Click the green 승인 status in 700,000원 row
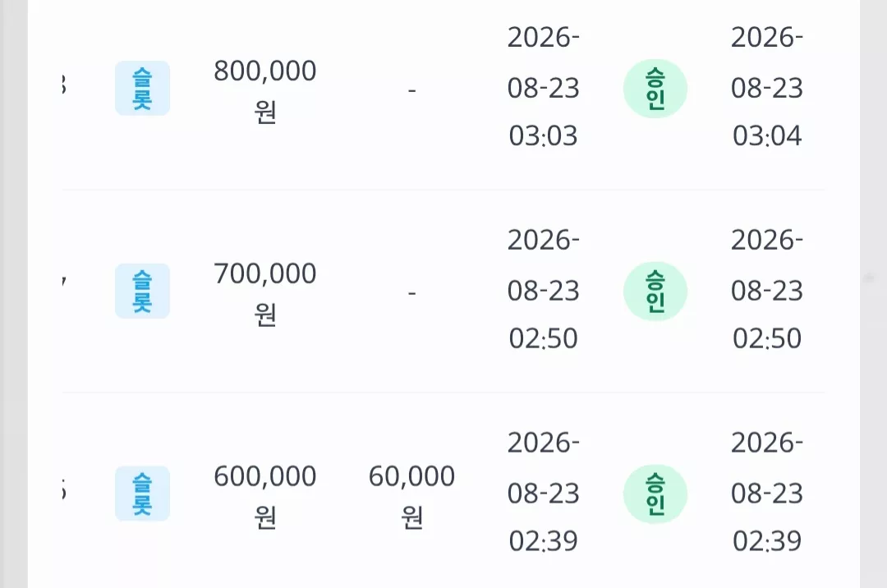Viewport: 887px width, 588px height. click(655, 292)
